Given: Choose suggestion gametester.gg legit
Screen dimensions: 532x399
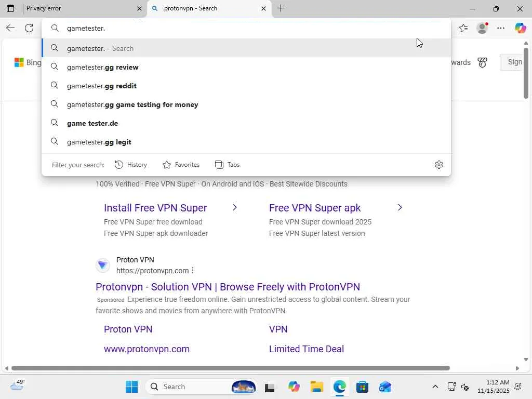Looking at the screenshot, I should pyautogui.click(x=246, y=142).
